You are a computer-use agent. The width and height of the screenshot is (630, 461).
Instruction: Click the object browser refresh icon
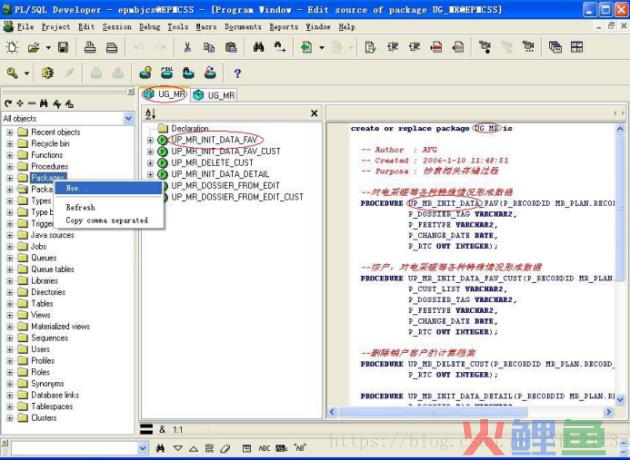pyautogui.click(x=8, y=104)
